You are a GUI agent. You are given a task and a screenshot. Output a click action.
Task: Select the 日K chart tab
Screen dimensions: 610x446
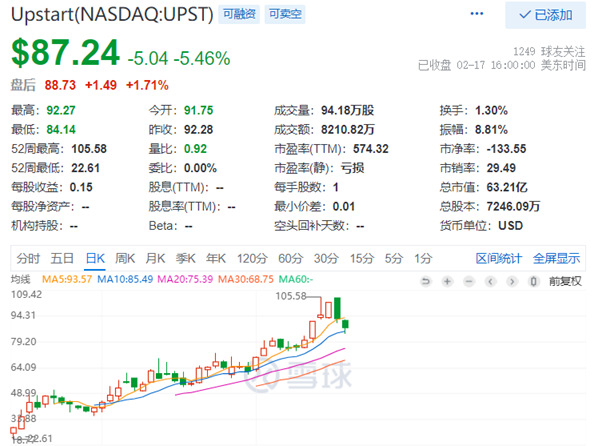coord(95,258)
